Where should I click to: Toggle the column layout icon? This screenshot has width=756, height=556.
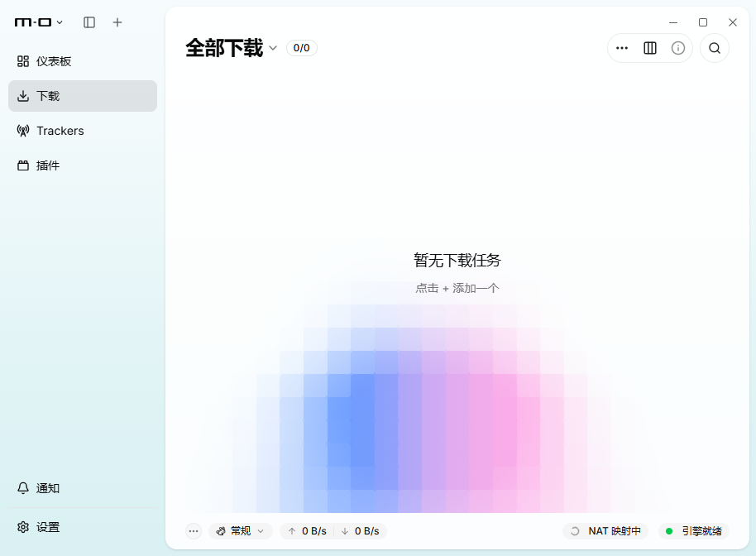pyautogui.click(x=650, y=48)
